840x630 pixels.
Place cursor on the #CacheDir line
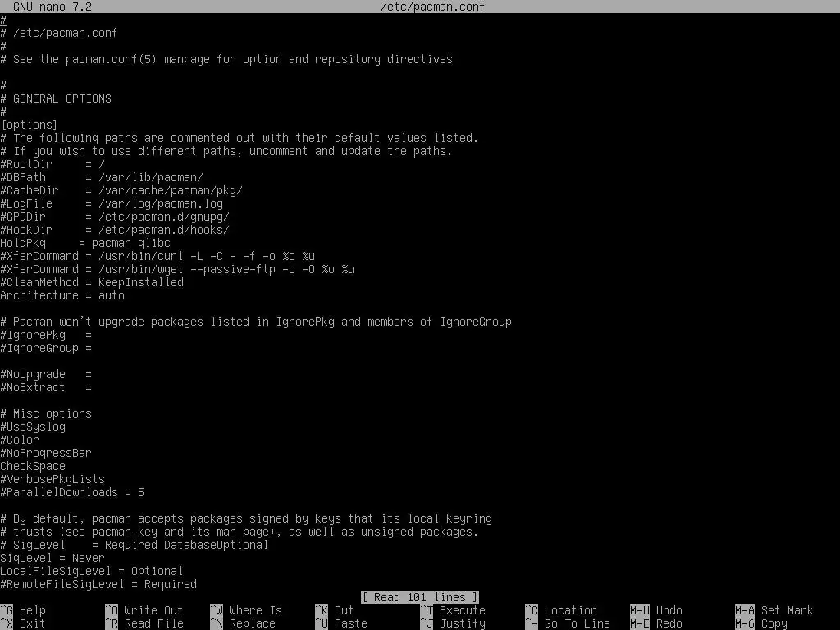(121, 190)
